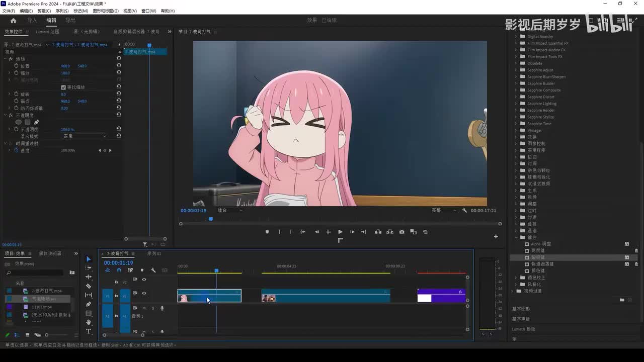This screenshot has width=644, height=362.
Task: Switch to the 导出 workspace
Action: pyautogui.click(x=70, y=20)
